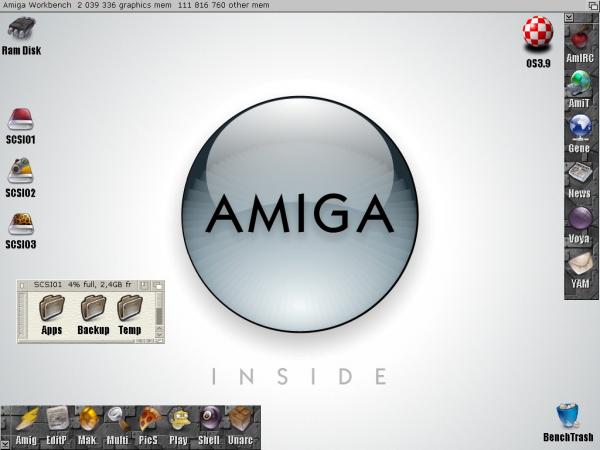Select the SCSI01 drive icon
Image resolution: width=600 pixels, height=450 pixels.
pyautogui.click(x=21, y=126)
